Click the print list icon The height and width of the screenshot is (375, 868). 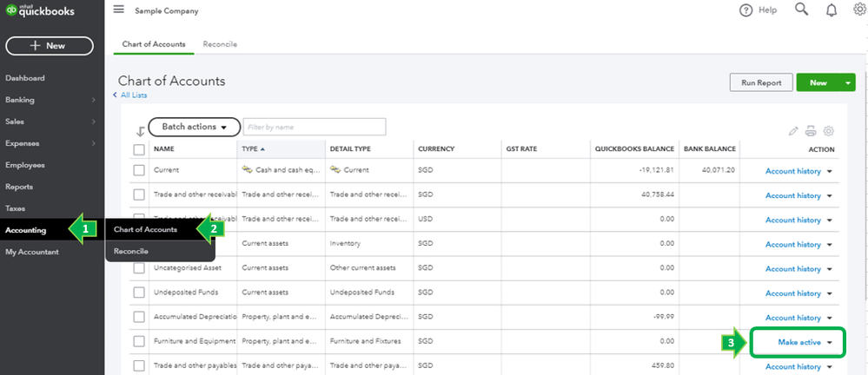pos(811,131)
